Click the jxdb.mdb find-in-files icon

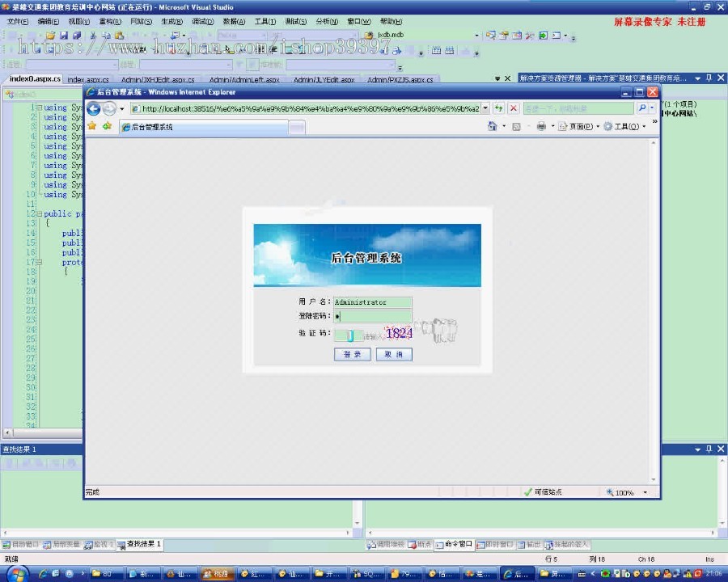click(369, 35)
